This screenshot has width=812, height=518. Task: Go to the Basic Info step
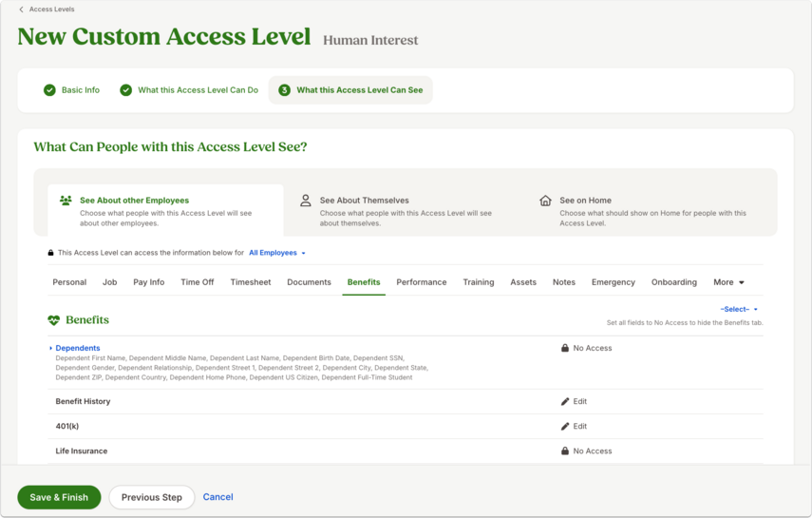(x=72, y=90)
